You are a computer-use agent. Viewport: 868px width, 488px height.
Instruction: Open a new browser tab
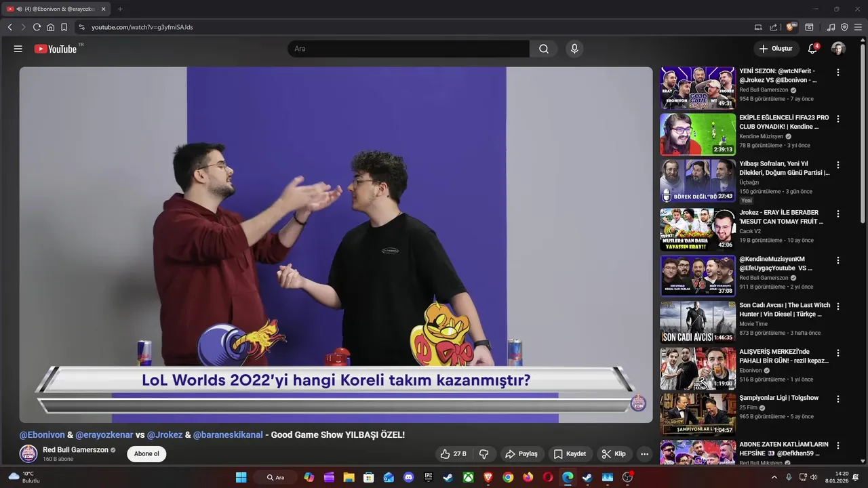(x=120, y=9)
